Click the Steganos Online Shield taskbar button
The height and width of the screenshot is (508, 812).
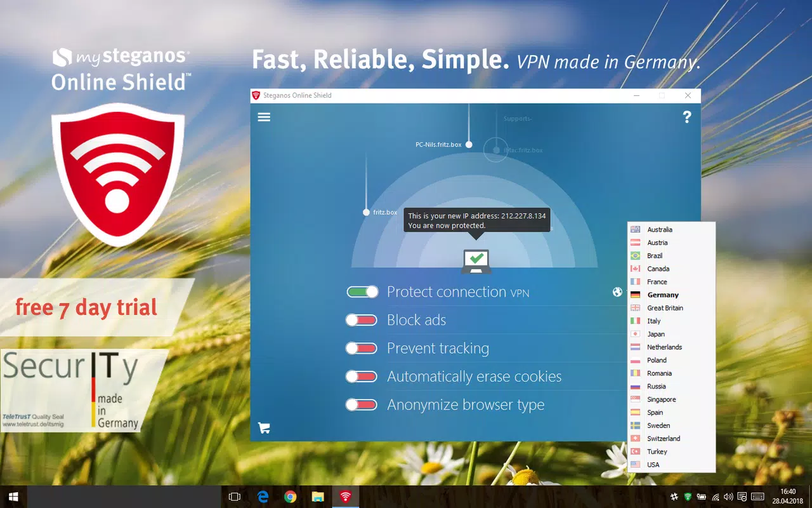(345, 497)
